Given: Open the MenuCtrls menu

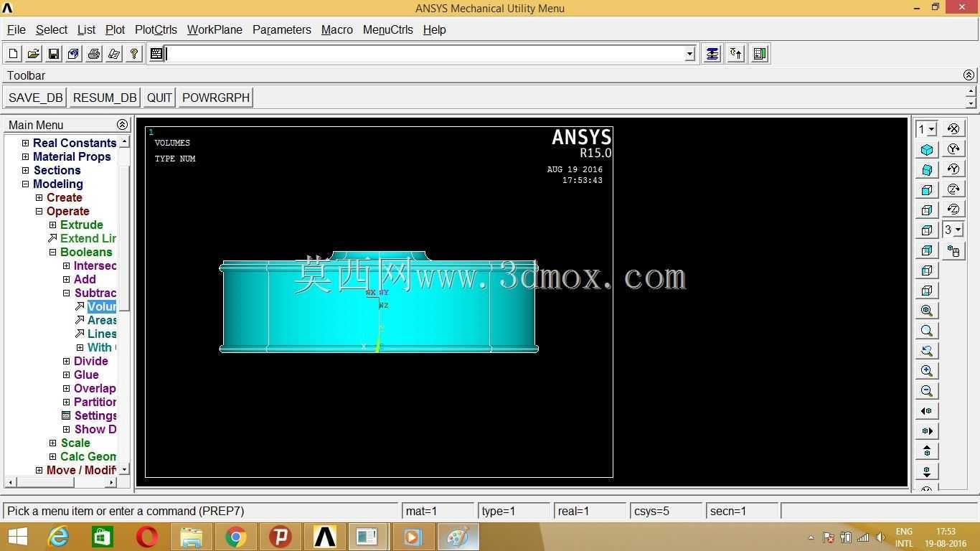Looking at the screenshot, I should pyautogui.click(x=388, y=29).
